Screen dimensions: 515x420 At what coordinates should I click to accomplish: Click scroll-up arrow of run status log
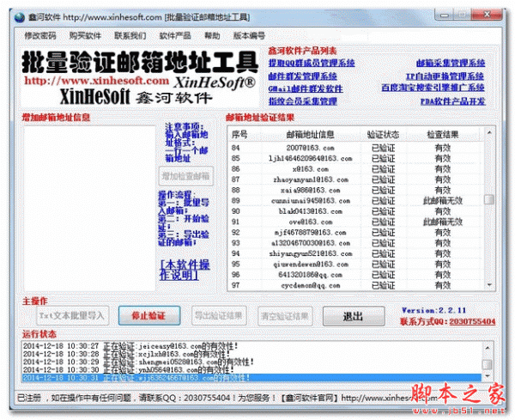click(487, 347)
